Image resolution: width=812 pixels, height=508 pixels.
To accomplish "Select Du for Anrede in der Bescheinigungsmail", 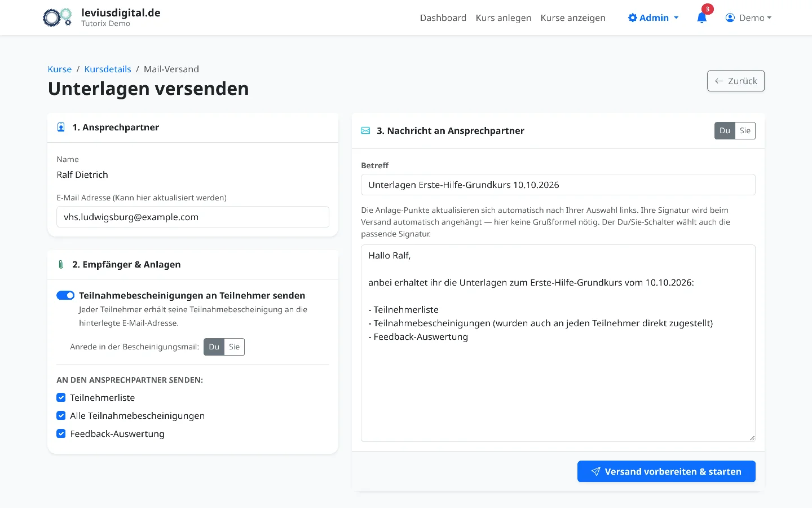I will (x=214, y=347).
